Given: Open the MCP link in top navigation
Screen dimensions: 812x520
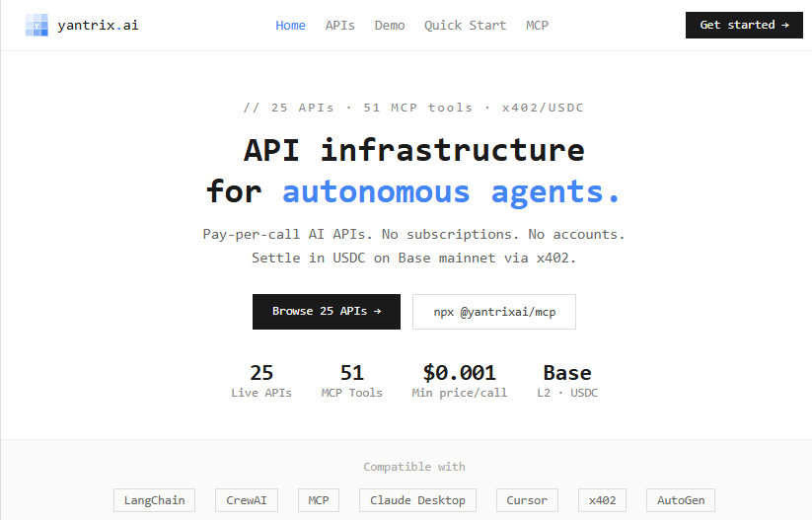Looking at the screenshot, I should [538, 25].
